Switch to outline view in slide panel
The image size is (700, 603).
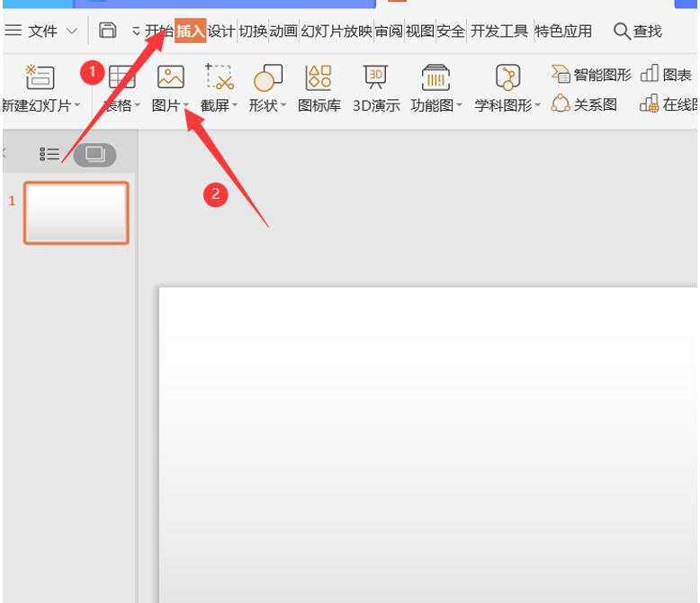coord(49,154)
